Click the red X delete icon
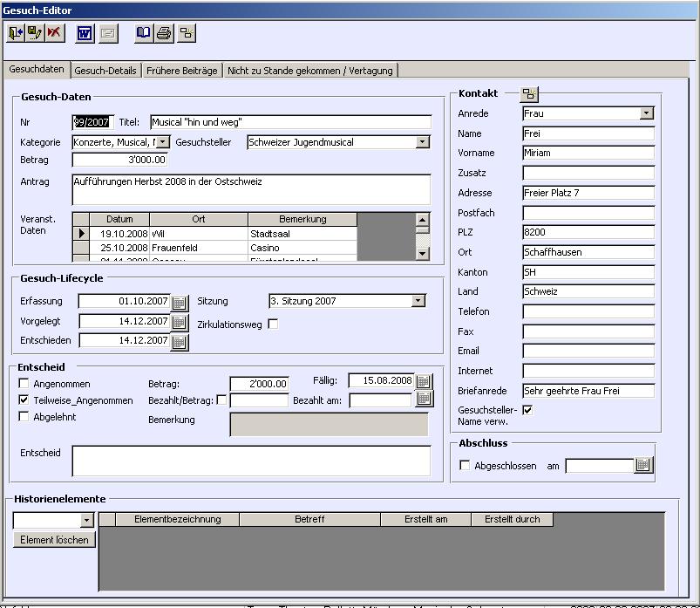 point(54,33)
